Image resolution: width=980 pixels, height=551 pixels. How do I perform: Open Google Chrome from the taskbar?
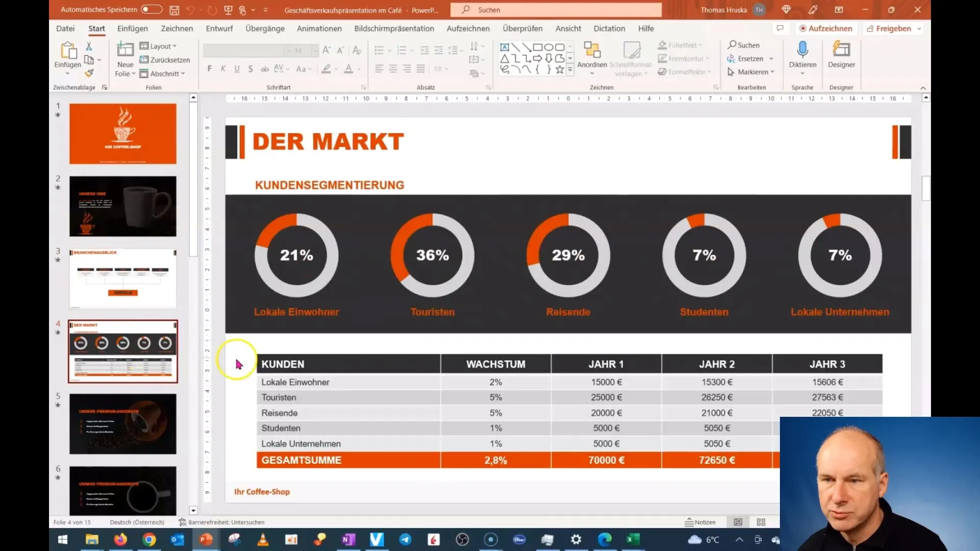[x=149, y=539]
